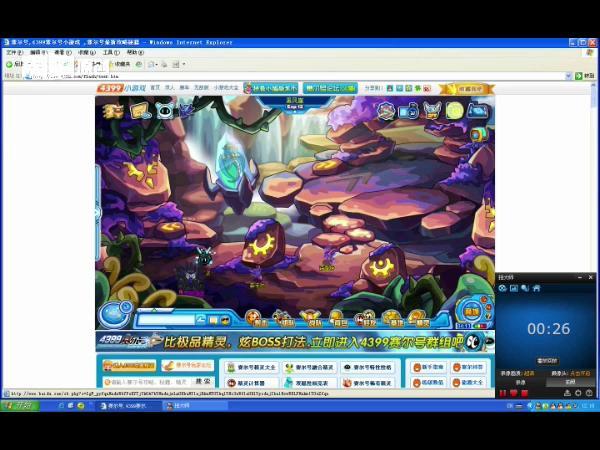Open the 编辑 menu in Internet Explorer

click(x=38, y=52)
